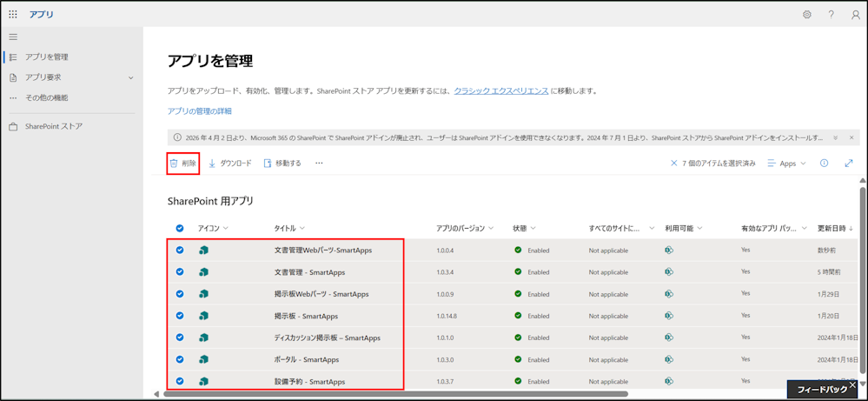This screenshot has width=868, height=401.
Task: Uncheck the 掲示板Webパーツ - SmartApps row
Action: (179, 293)
